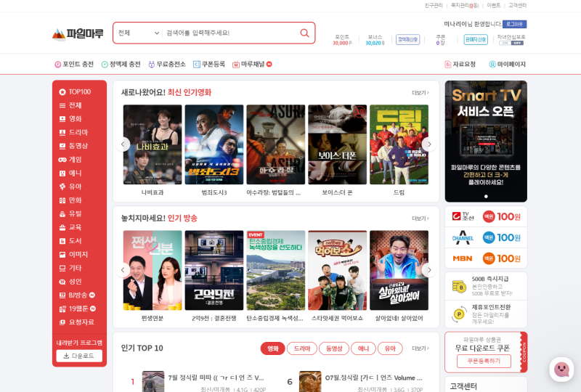Select 동영상 category in sidebar
This screenshot has width=581, height=392.
tap(74, 146)
